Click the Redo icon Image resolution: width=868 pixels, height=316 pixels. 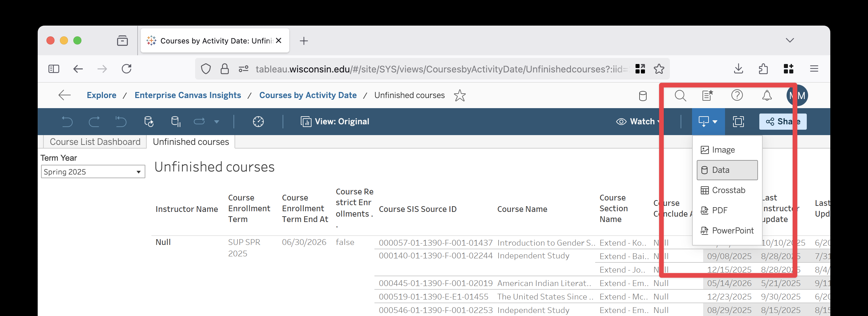click(94, 121)
